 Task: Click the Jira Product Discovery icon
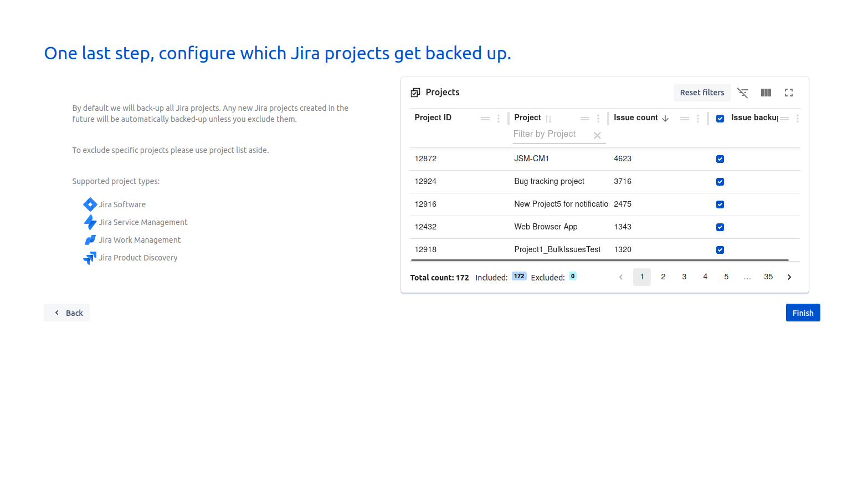[89, 257]
